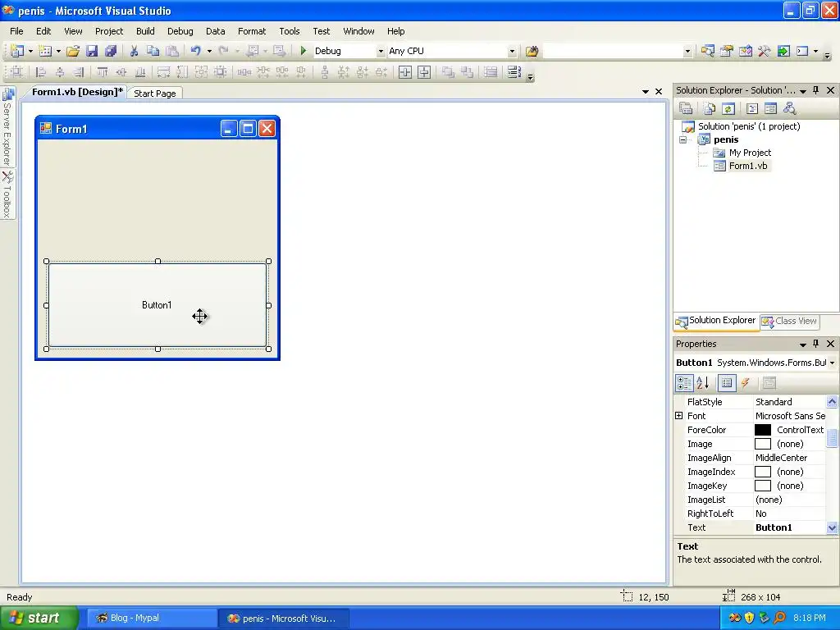
Task: Select Form1.vb in Solution Explorer
Action: click(748, 166)
